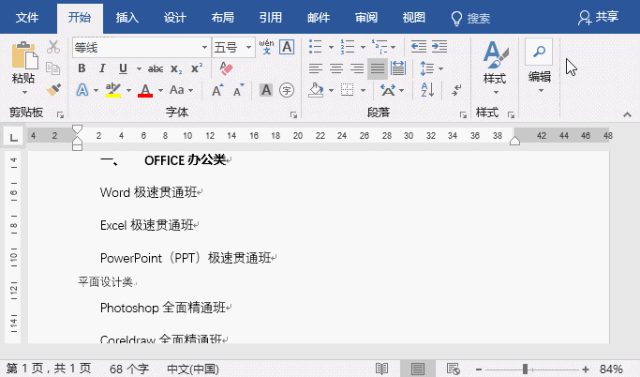Align text right
Image resolution: width=640 pixels, height=377 pixels.
[357, 69]
